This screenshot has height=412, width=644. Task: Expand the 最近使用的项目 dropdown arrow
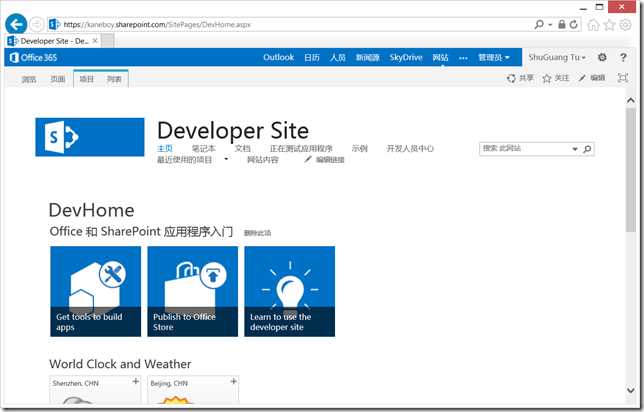pyautogui.click(x=226, y=159)
